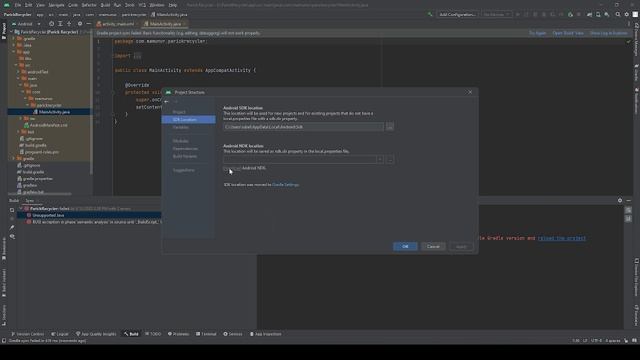
Task: Select proguard-rules.pro in project tree
Action: pyautogui.click(x=39, y=152)
